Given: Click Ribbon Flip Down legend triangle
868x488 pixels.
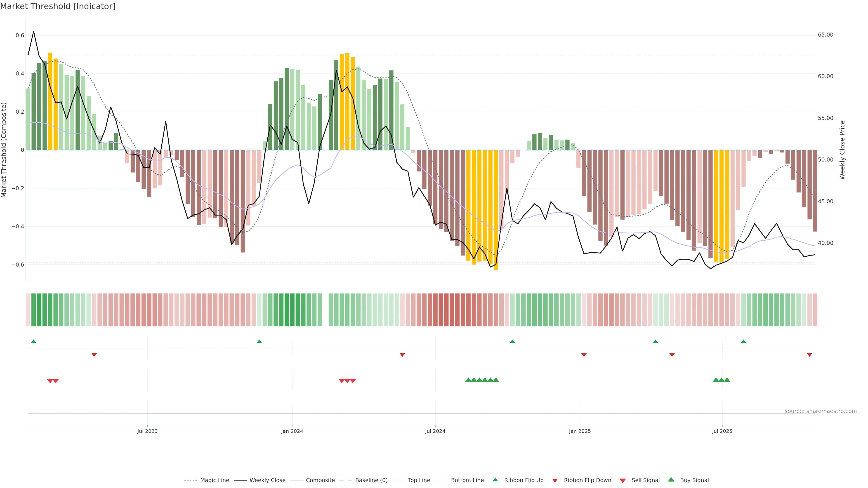Looking at the screenshot, I should pos(555,481).
